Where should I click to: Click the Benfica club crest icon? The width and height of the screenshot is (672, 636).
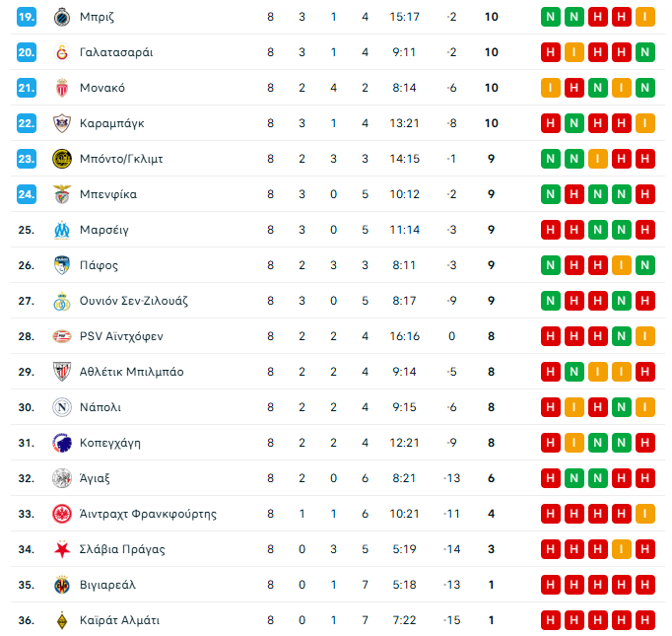point(61,194)
